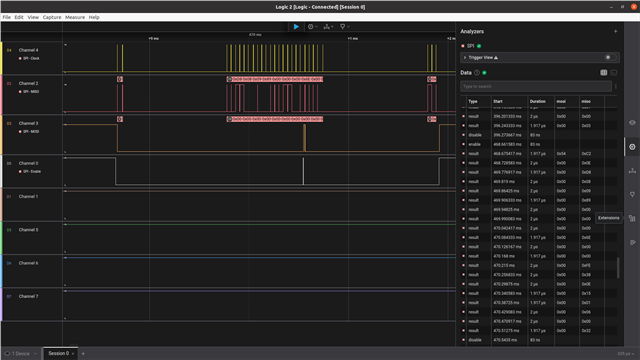Select data row starting at 468.675417 ms
Viewport: 640px width, 360px height.
(x=539, y=153)
